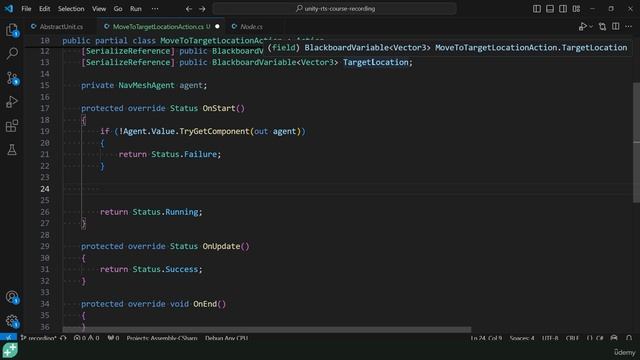Open Customize Layout icon

point(576,9)
